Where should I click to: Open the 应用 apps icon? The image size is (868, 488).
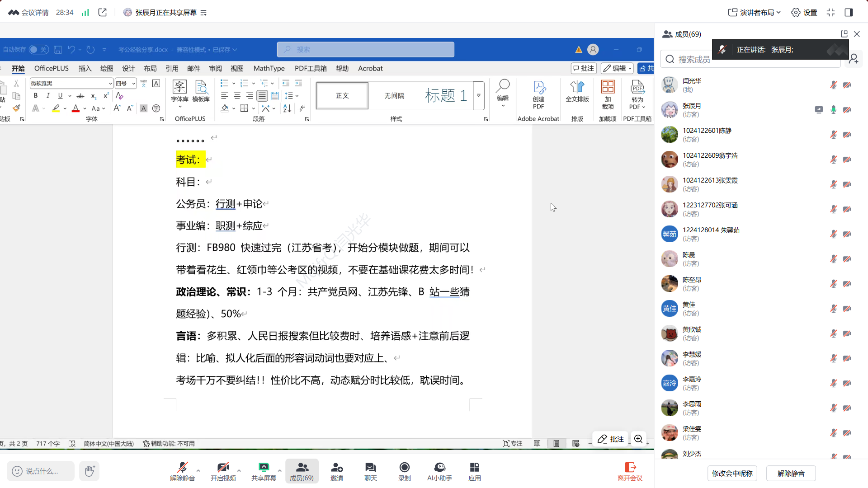point(474,467)
